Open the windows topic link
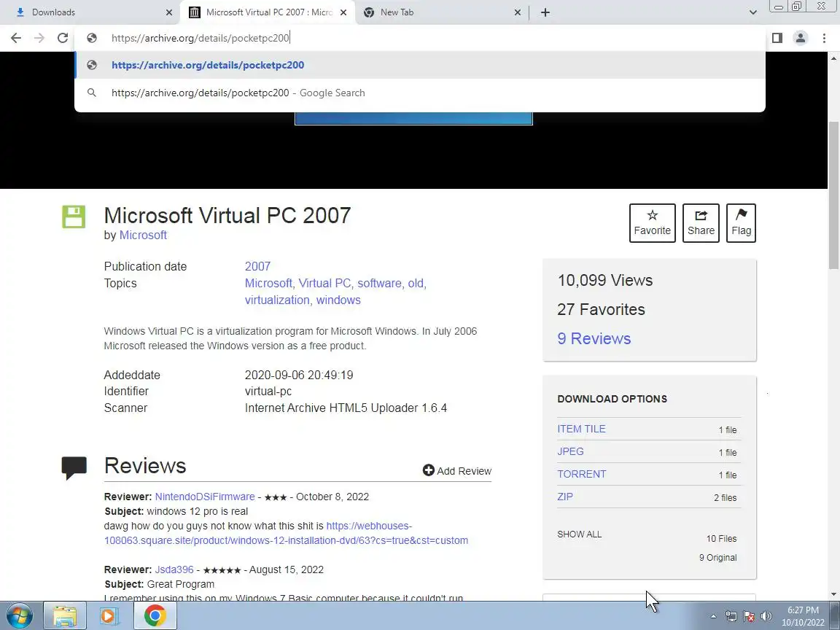 point(338,300)
